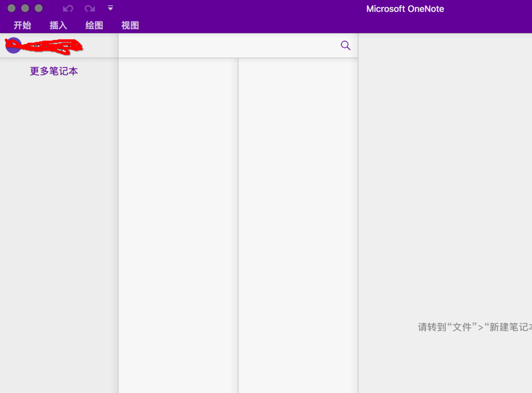Click the search magnifier icon
The height and width of the screenshot is (393, 532).
coord(345,45)
